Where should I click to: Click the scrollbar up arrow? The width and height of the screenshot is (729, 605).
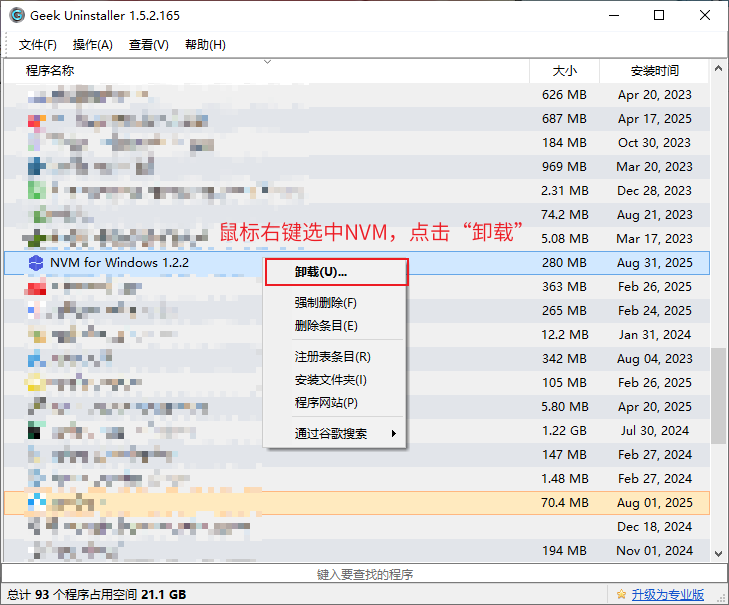point(718,69)
